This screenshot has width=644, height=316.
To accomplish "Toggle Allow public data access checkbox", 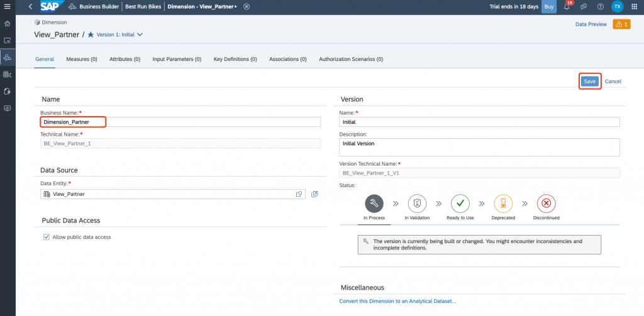I will click(47, 237).
